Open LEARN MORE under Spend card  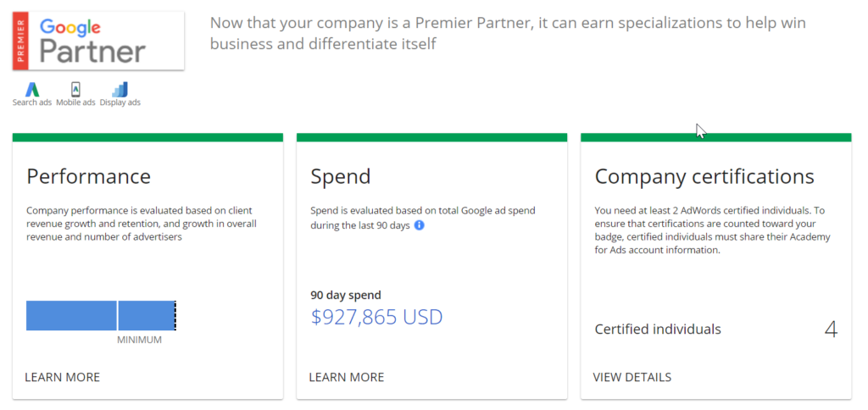[347, 377]
